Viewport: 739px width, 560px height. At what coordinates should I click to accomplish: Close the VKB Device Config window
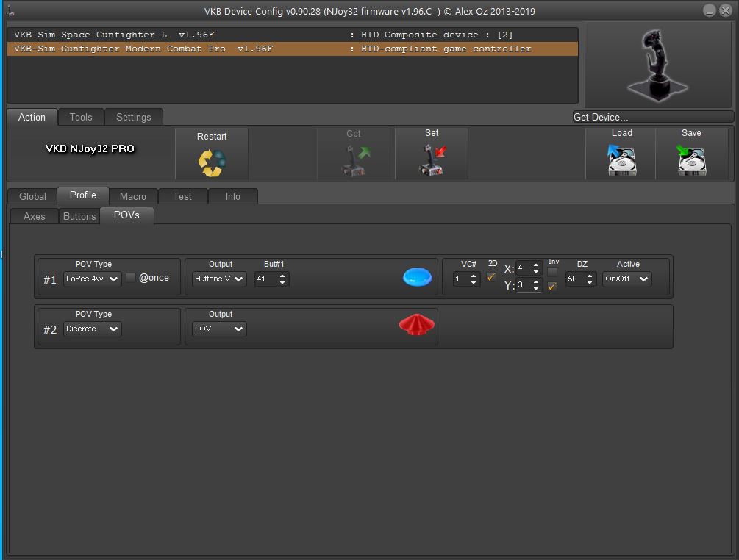point(726,10)
